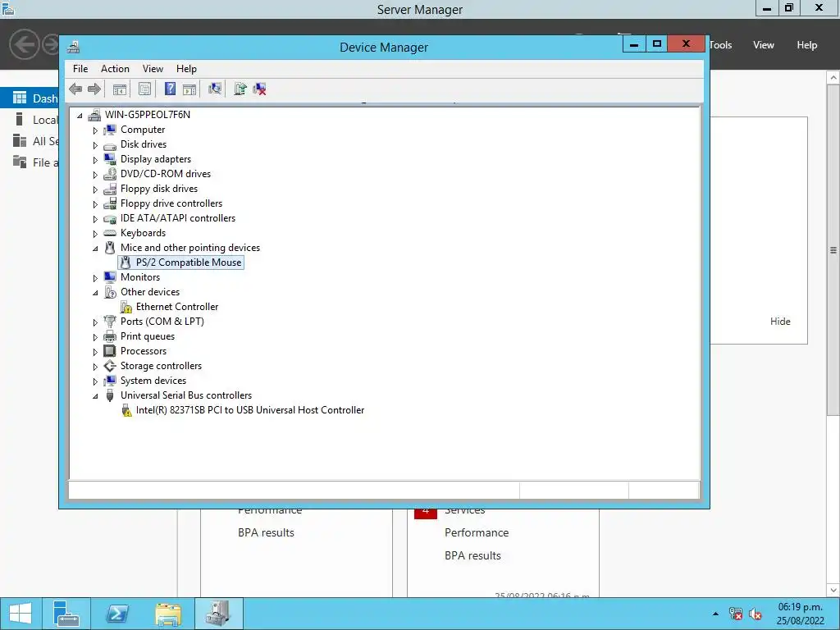Screen dimensions: 840x630
Task: Click the Uninstall device toolbar icon
Action: 260,89
